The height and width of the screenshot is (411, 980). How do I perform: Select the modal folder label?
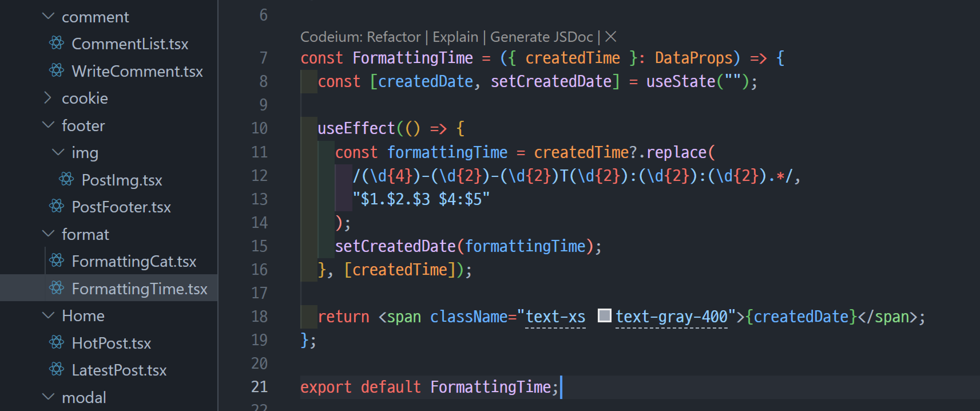[x=84, y=397]
